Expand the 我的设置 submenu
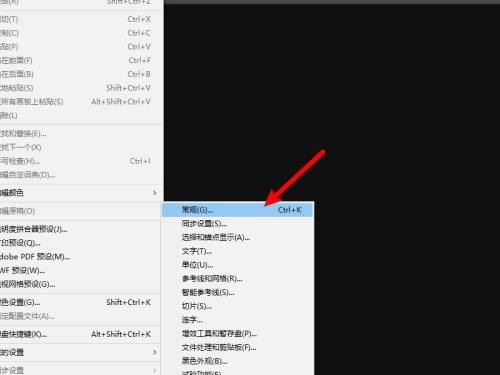Image resolution: width=500 pixels, height=375 pixels. [80, 352]
